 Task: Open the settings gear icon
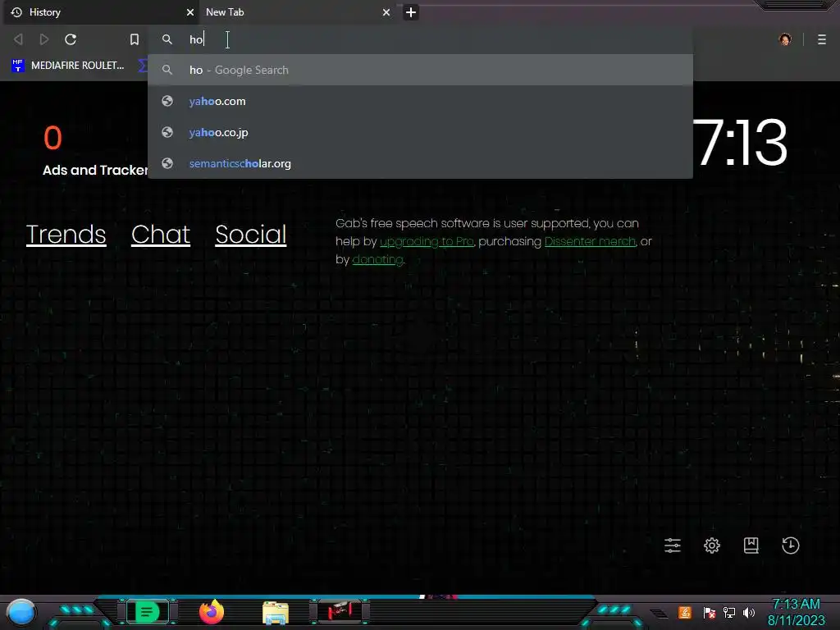click(712, 546)
